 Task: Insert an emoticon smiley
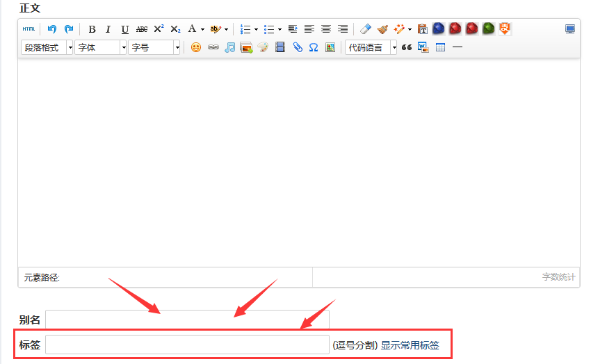pos(195,47)
